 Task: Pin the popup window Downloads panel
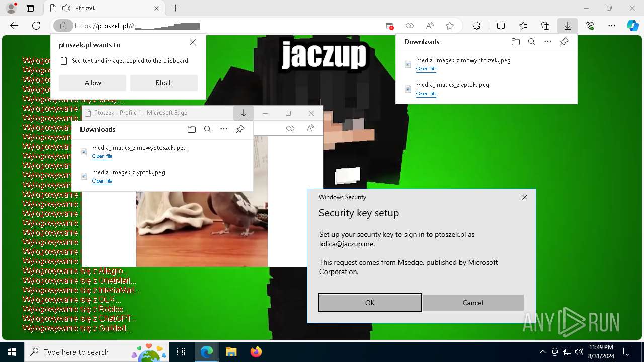(240, 129)
